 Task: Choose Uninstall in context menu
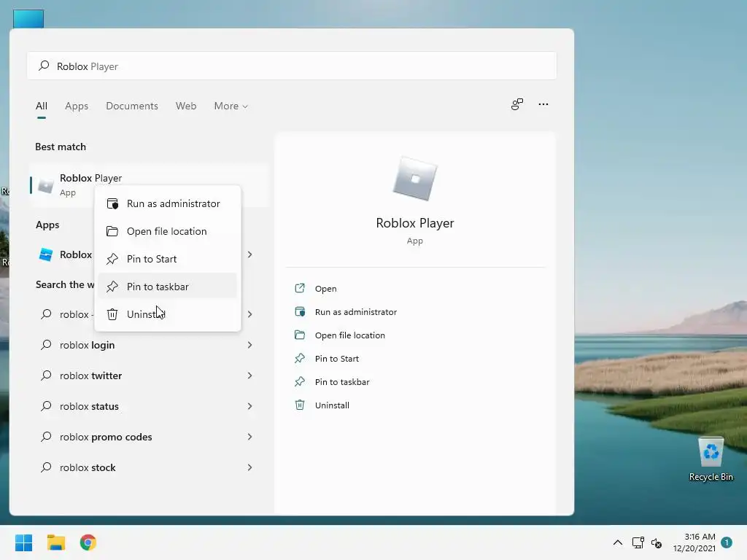[167, 314]
